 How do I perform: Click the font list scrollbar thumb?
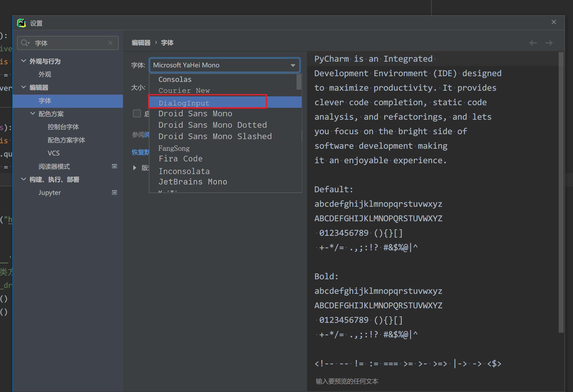[299, 82]
